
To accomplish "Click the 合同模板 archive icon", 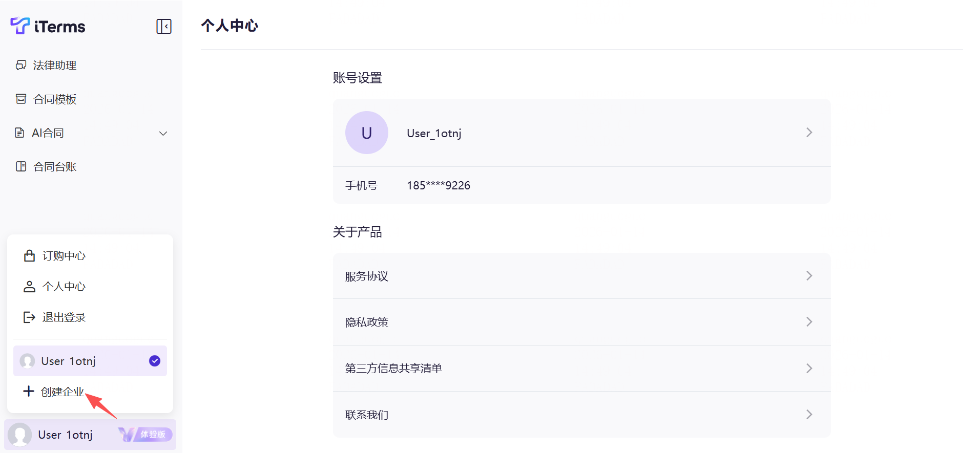I will tap(21, 99).
